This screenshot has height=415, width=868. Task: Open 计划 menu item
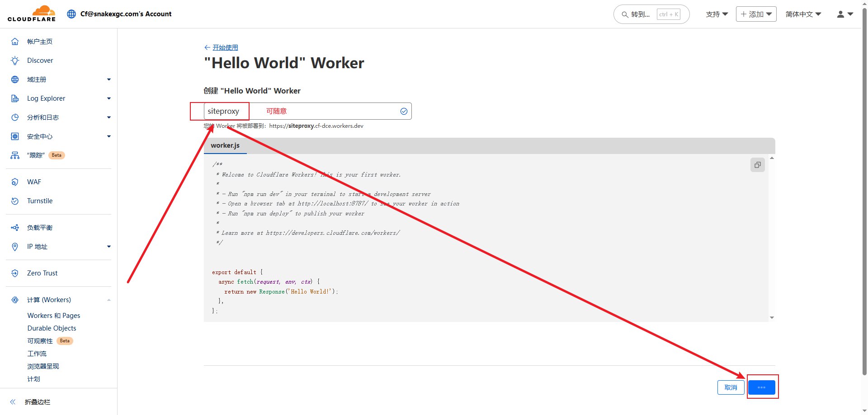pyautogui.click(x=33, y=379)
